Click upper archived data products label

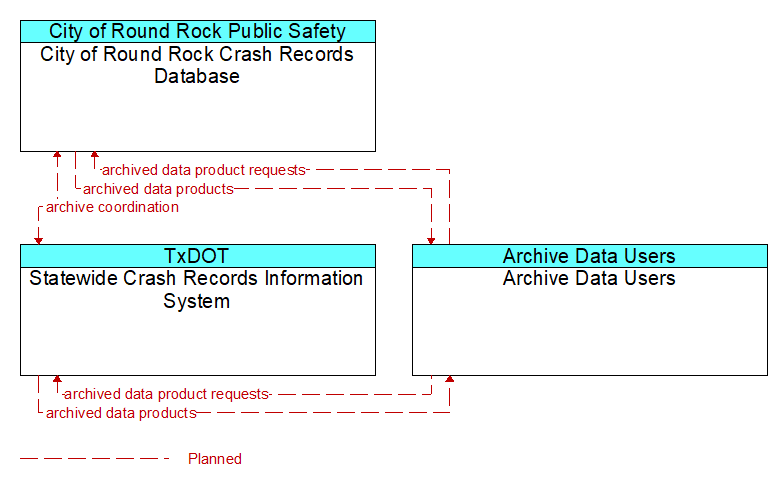pos(158,189)
